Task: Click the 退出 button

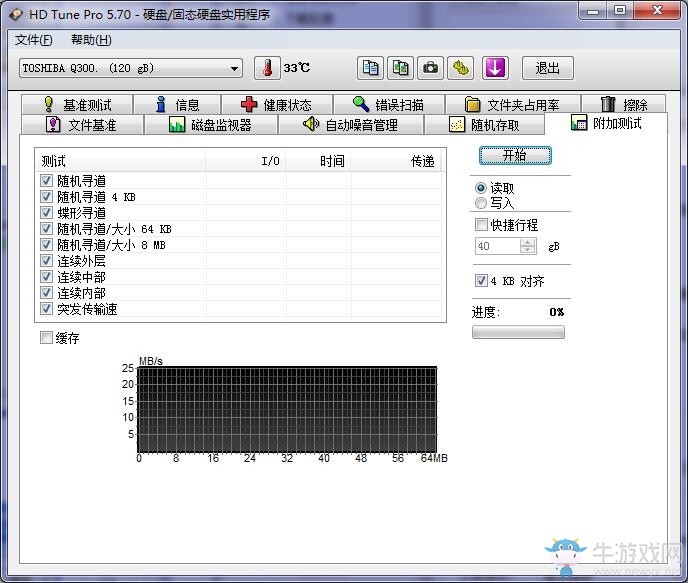Action: (548, 68)
